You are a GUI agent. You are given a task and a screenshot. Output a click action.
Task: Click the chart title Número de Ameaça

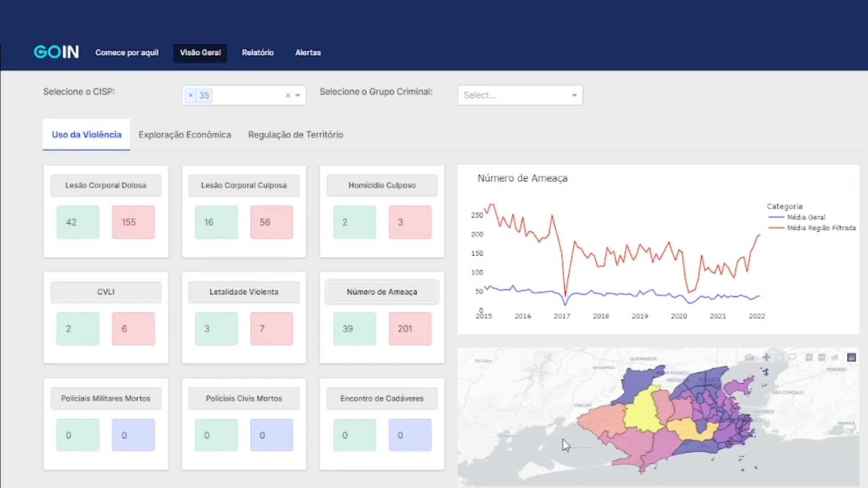(x=523, y=178)
